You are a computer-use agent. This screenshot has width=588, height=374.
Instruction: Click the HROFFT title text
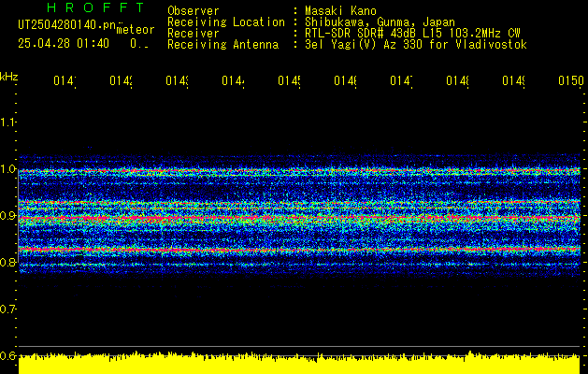96,7
